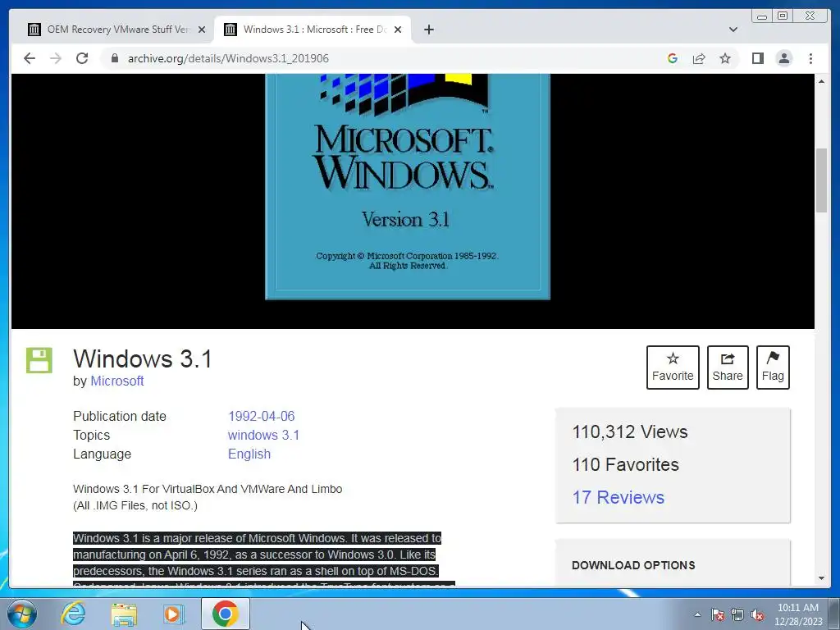Launch Internet Explorer from taskbar
The height and width of the screenshot is (630, 840).
tap(73, 614)
